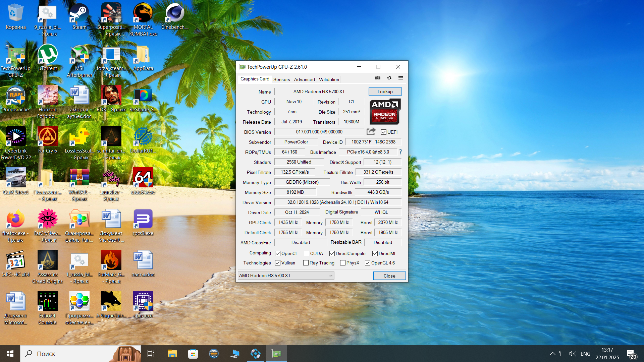Switch to the Advanced tab

pos(304,79)
